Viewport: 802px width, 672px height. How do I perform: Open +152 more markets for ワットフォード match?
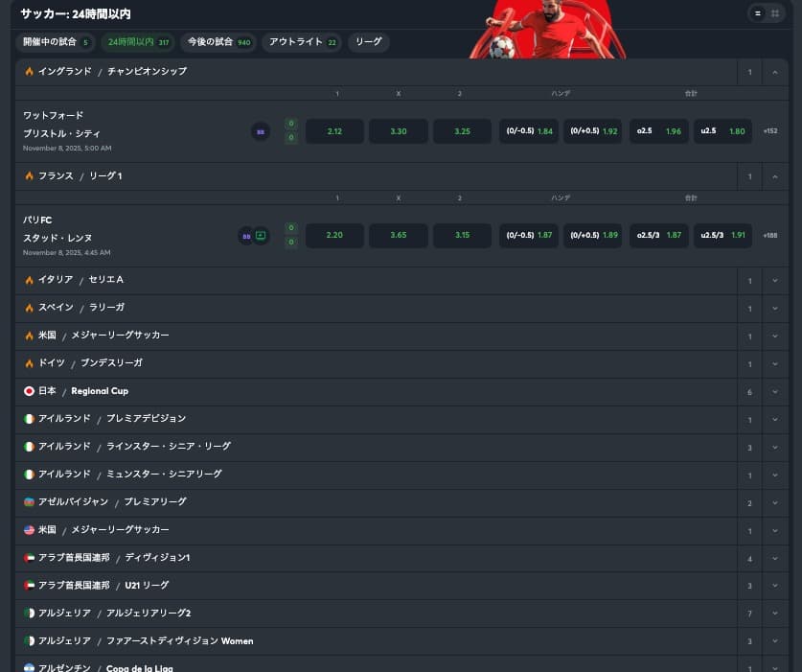770,131
